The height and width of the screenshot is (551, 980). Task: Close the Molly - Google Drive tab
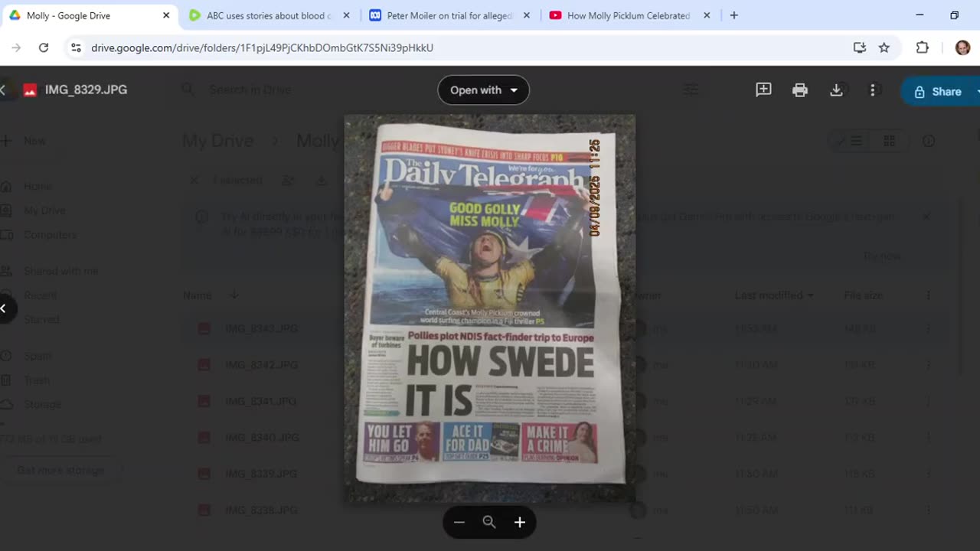tap(166, 15)
